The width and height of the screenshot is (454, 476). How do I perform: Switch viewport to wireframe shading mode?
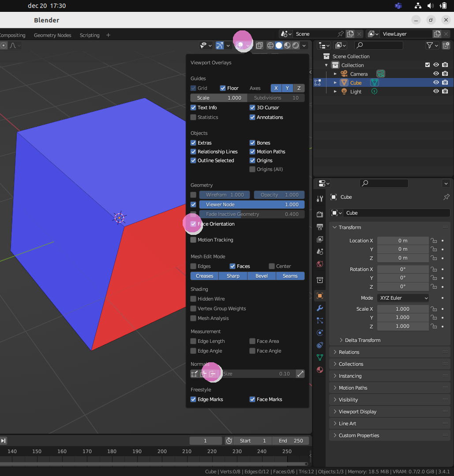pyautogui.click(x=271, y=45)
